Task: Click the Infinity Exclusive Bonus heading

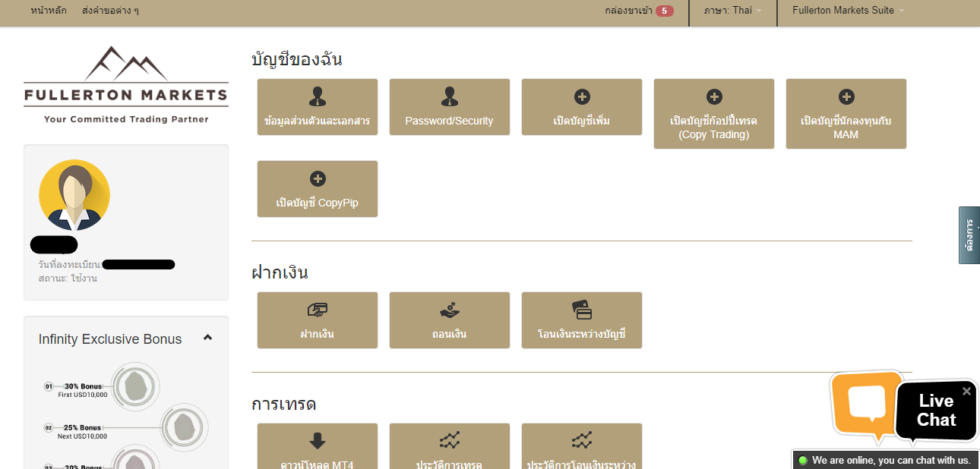Action: click(x=110, y=339)
